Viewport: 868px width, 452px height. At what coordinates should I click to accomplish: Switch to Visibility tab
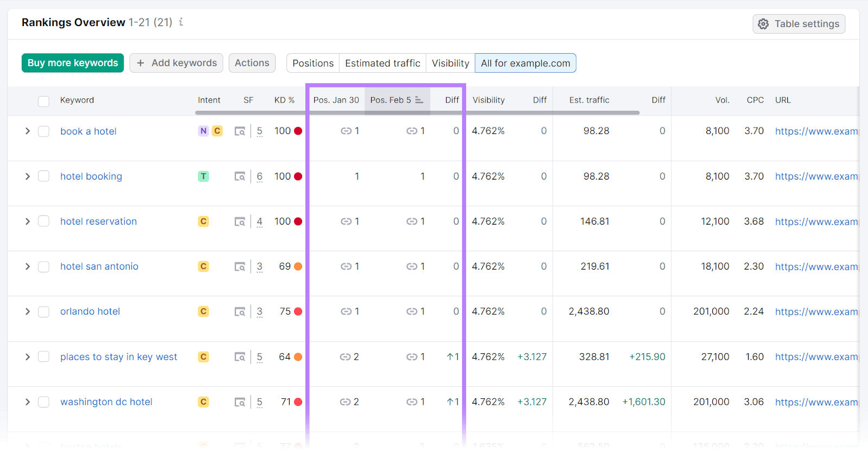(x=450, y=63)
